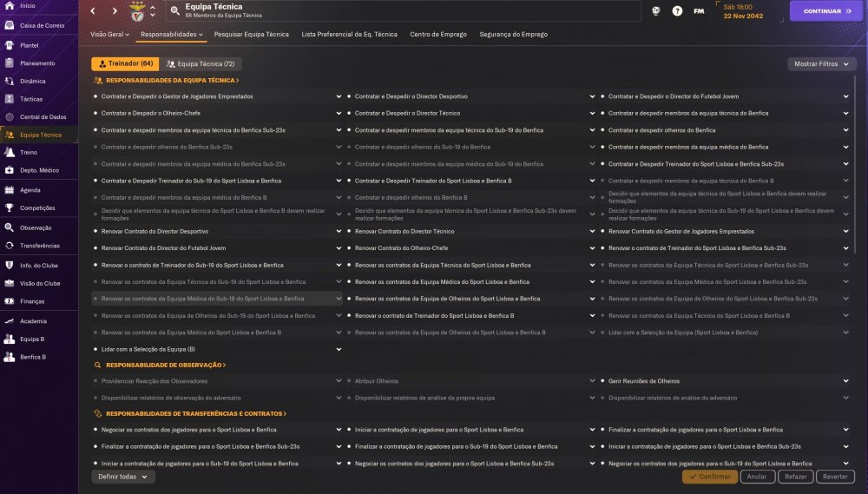The height and width of the screenshot is (494, 868).
Task: Select the Equipa Técnica (72) toggle
Action: point(201,63)
